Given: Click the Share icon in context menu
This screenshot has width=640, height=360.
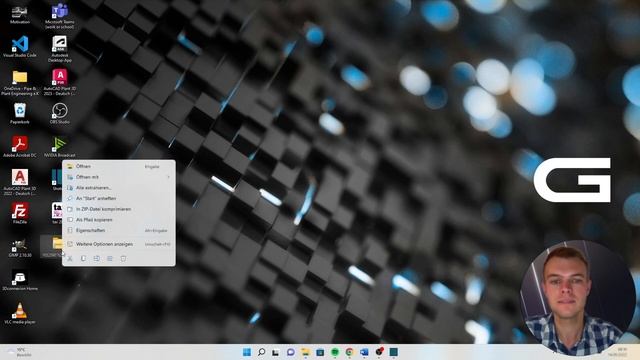Looking at the screenshot, I should 110,258.
